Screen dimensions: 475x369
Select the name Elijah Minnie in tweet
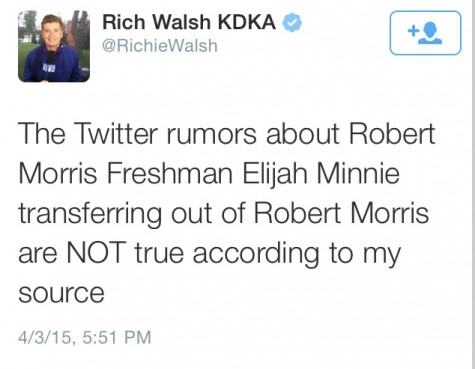tap(321, 174)
